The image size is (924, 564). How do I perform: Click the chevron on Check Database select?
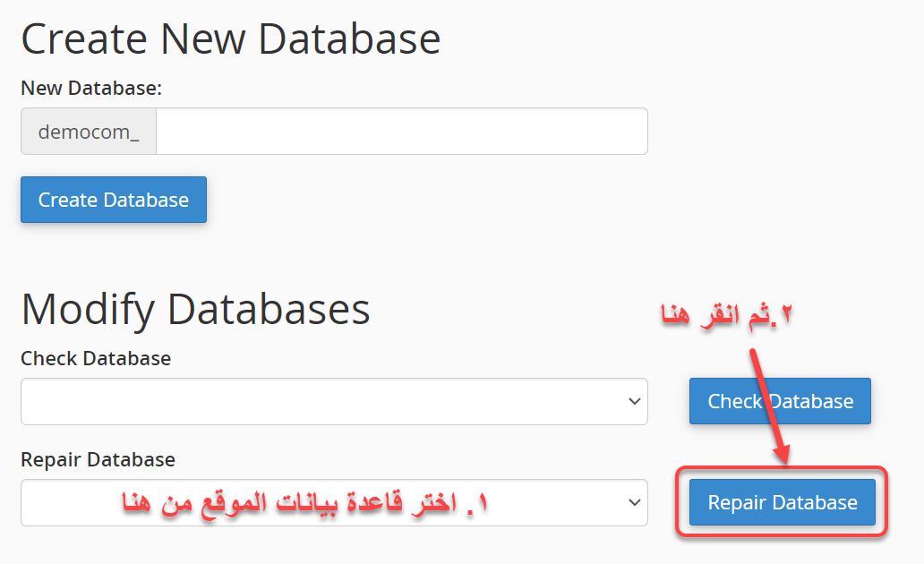pyautogui.click(x=635, y=402)
